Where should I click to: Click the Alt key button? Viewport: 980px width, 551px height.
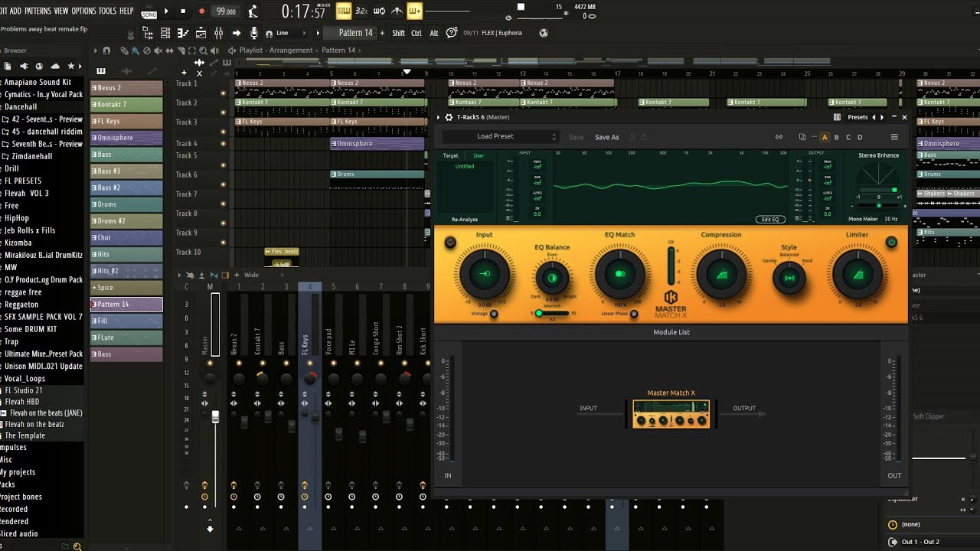tap(434, 33)
